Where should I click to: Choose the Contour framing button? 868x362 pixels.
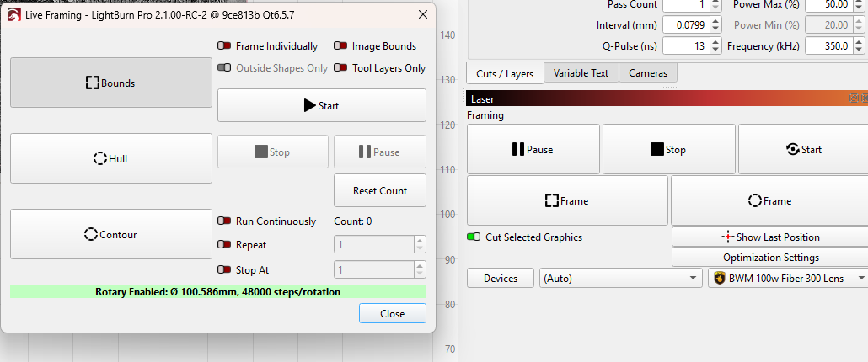[110, 234]
